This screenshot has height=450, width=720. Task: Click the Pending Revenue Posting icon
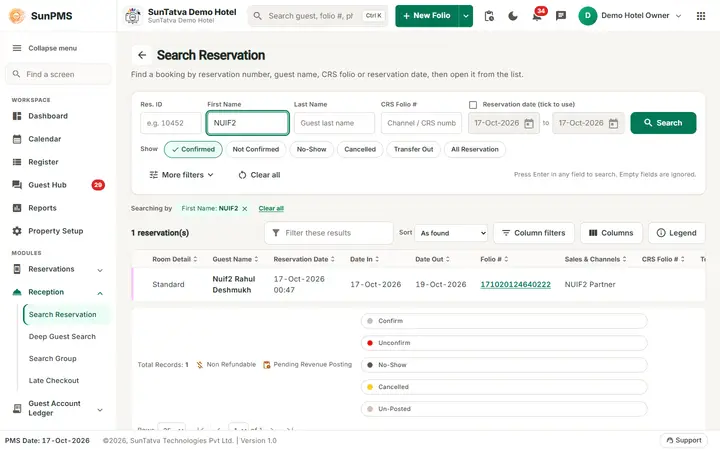click(266, 365)
